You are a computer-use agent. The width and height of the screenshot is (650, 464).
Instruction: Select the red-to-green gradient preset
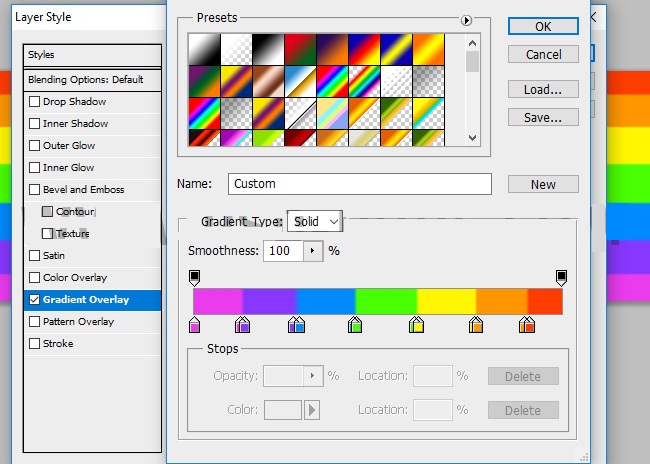(x=300, y=49)
